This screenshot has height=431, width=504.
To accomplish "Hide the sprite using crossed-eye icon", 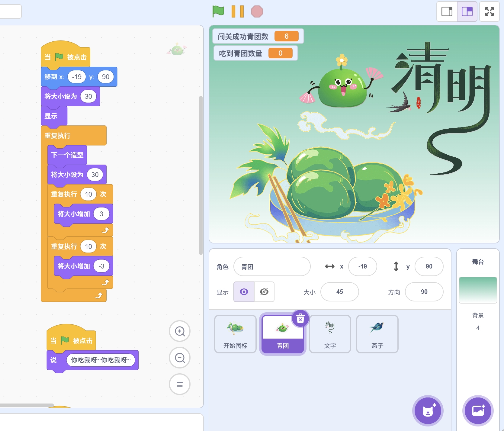I will (x=264, y=292).
